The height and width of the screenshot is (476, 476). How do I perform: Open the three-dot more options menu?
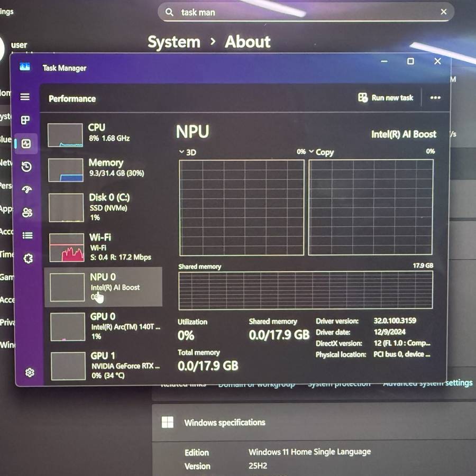click(435, 98)
